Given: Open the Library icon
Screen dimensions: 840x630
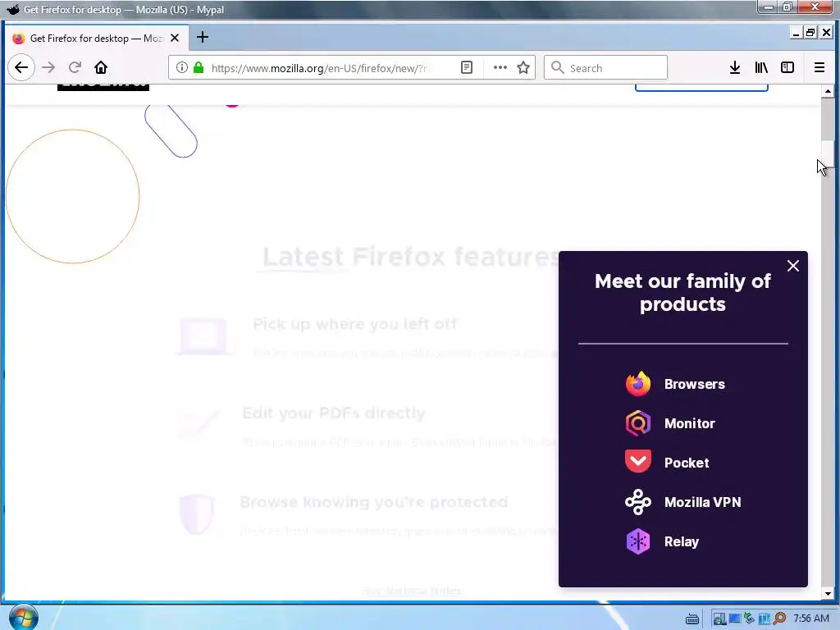Looking at the screenshot, I should point(761,67).
